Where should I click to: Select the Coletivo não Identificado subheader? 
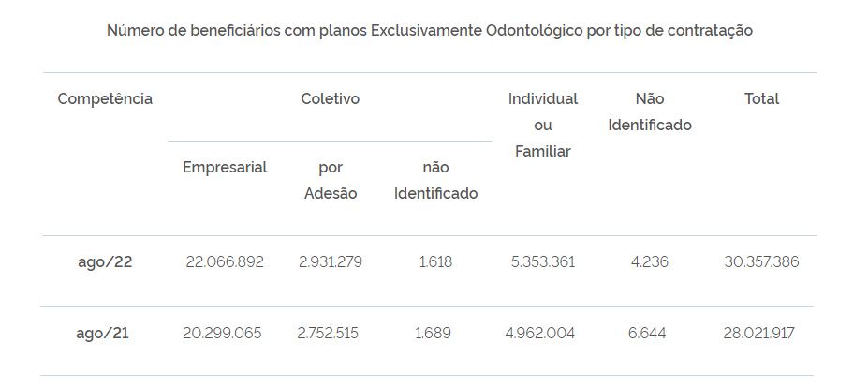click(435, 180)
